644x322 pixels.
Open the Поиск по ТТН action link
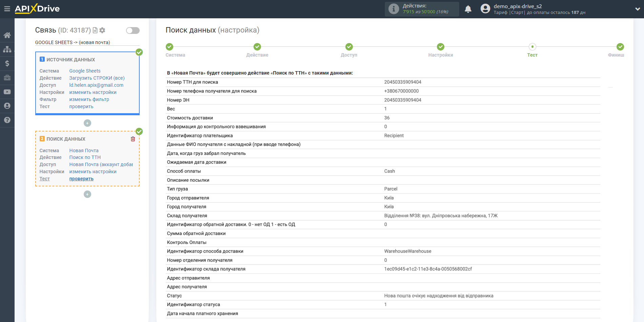coord(85,157)
